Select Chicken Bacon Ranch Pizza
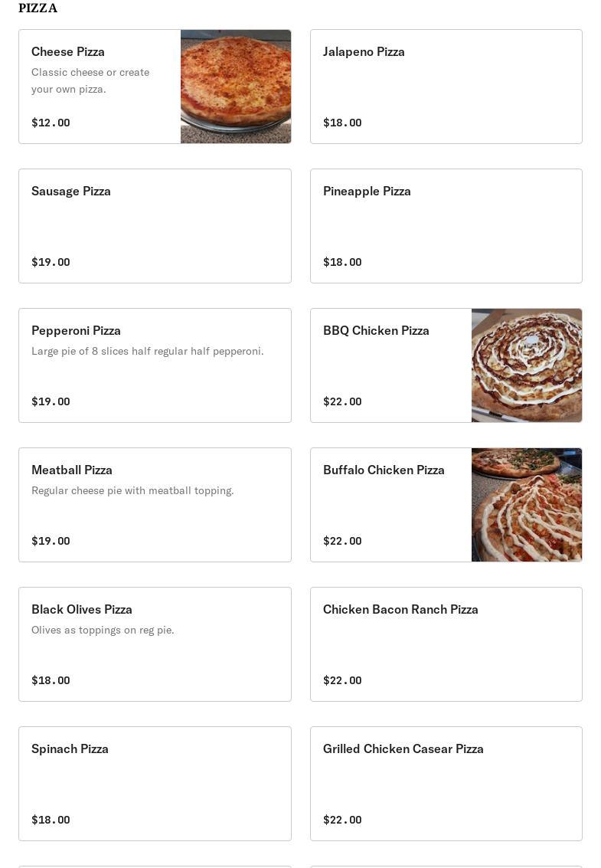Viewport: 601px width, 868px height. [x=446, y=644]
